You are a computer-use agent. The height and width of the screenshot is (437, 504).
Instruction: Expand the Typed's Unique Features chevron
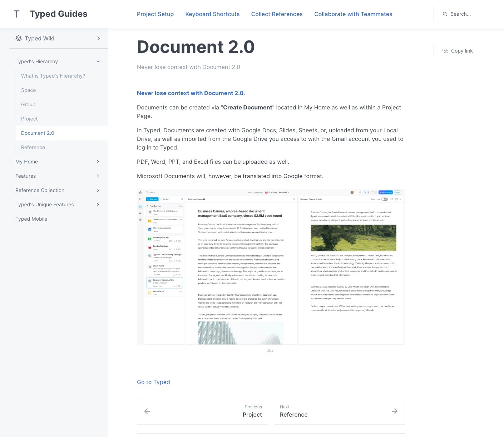point(98,205)
